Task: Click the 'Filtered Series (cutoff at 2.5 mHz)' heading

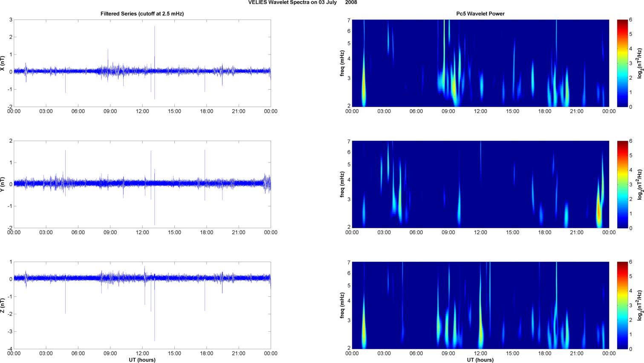Action: (x=142, y=14)
